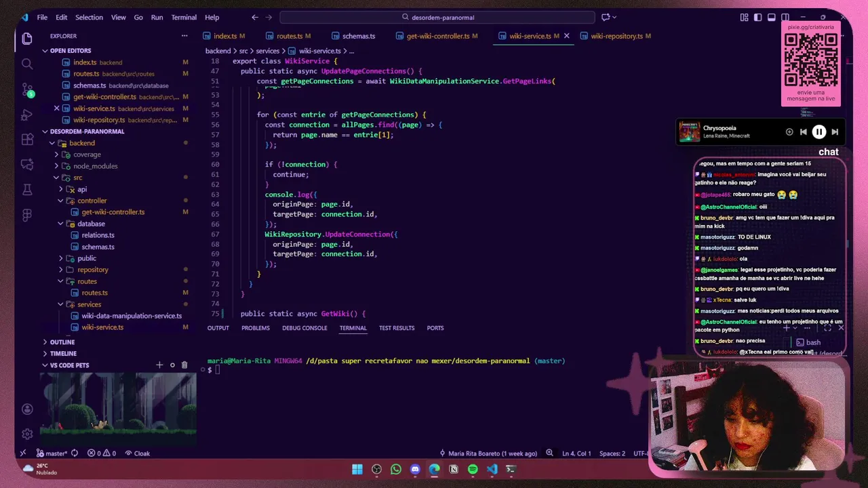Open the Explorer view in activity bar
This screenshot has width=868, height=488.
pyautogui.click(x=27, y=39)
